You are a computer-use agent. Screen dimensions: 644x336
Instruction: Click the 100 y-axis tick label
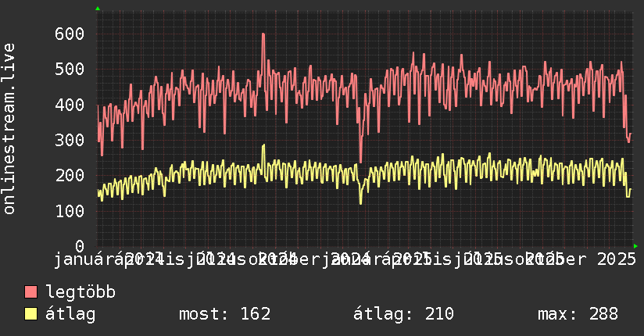70,211
